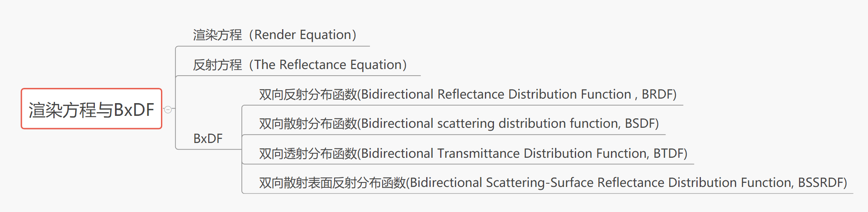
Task: Select the 渲染方程 (Render Equation) node
Action: 274,35
